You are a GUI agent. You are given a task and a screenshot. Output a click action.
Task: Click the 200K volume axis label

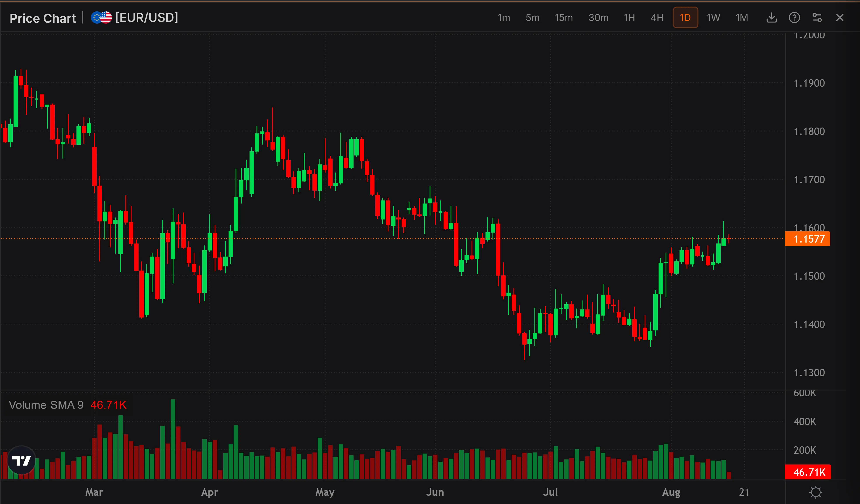pos(805,450)
